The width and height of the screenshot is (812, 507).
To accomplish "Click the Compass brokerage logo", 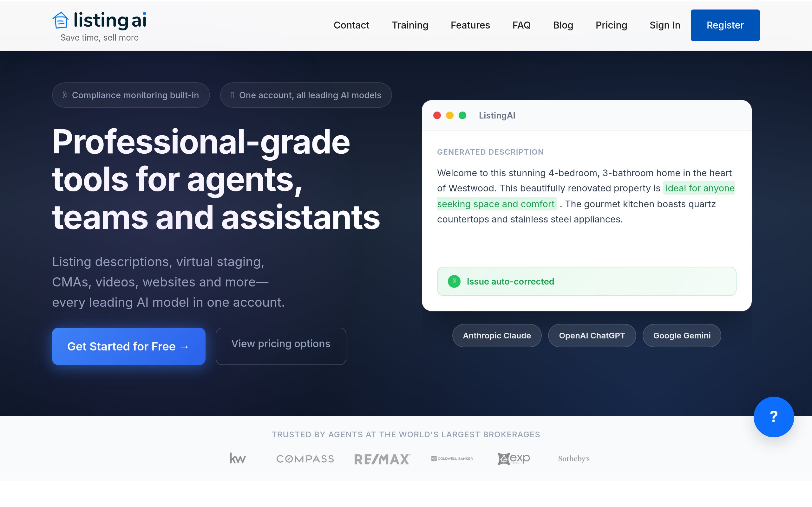I will pos(305,459).
